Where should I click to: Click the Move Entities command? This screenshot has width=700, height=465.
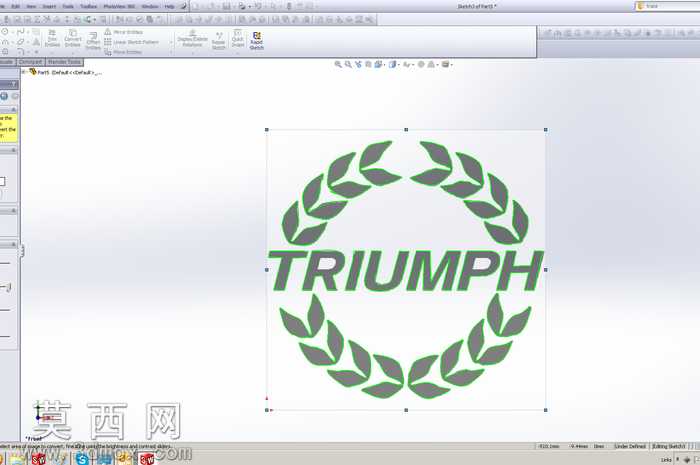click(x=123, y=52)
